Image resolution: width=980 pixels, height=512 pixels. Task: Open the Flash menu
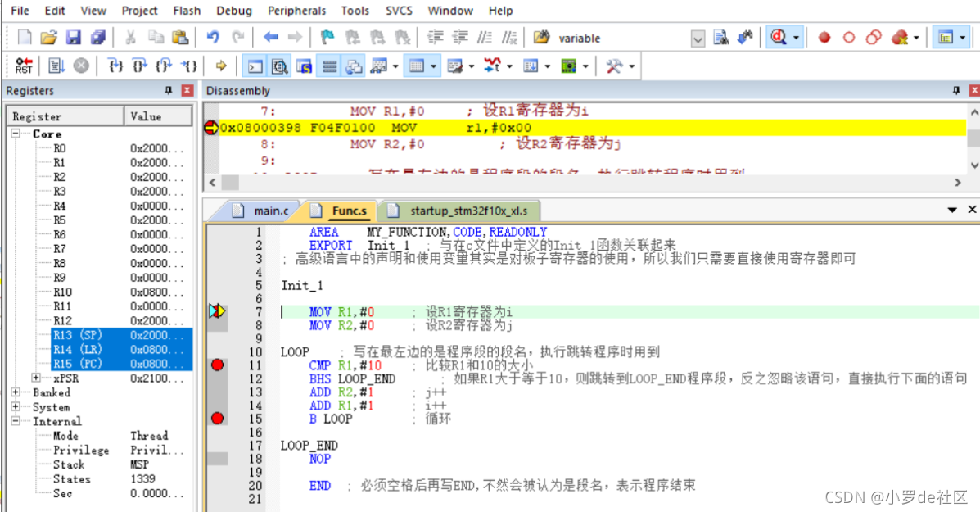187,11
